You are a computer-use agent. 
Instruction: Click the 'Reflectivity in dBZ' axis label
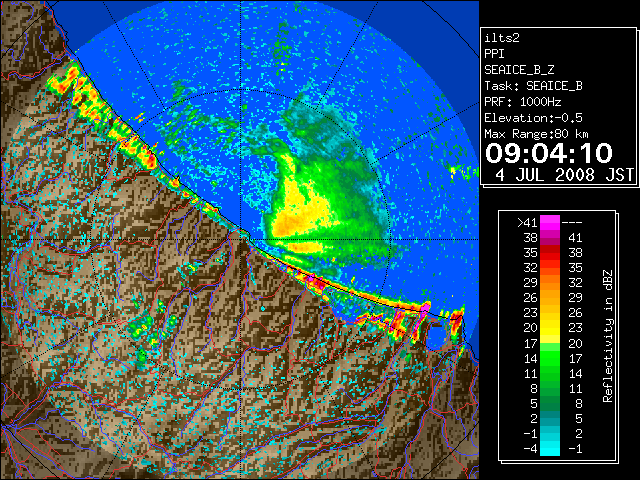click(608, 336)
